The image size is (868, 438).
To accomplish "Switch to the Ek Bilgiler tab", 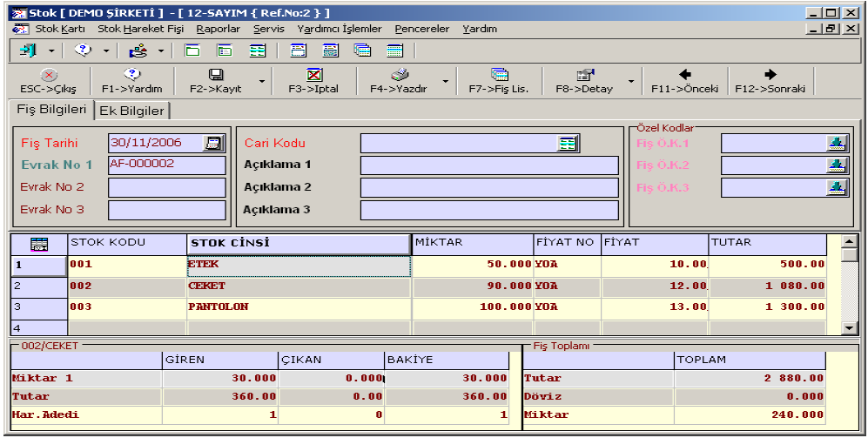I will [x=131, y=111].
